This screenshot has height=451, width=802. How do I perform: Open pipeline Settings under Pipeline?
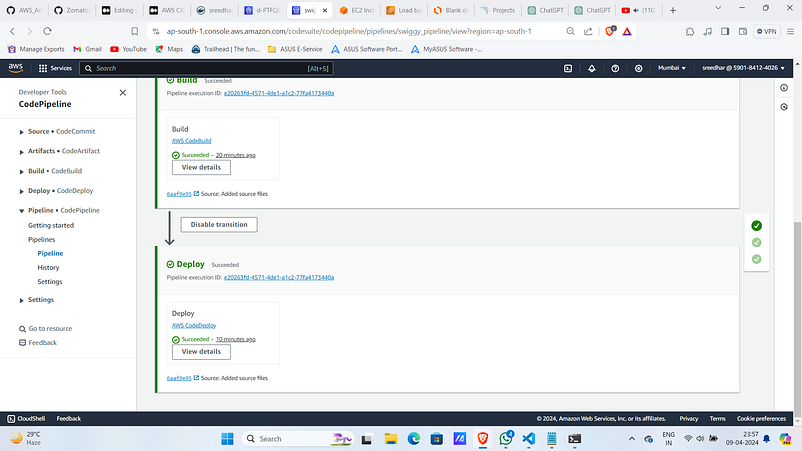tap(50, 282)
